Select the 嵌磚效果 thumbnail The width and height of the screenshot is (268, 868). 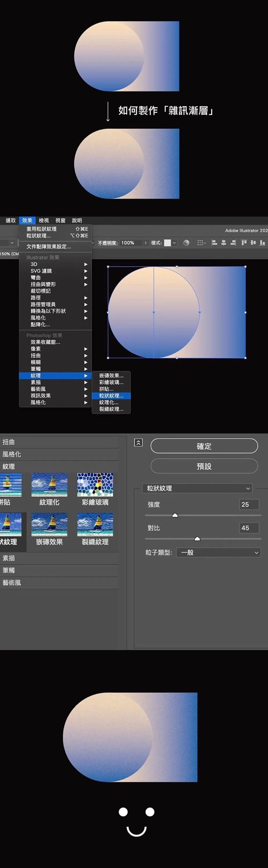49,525
